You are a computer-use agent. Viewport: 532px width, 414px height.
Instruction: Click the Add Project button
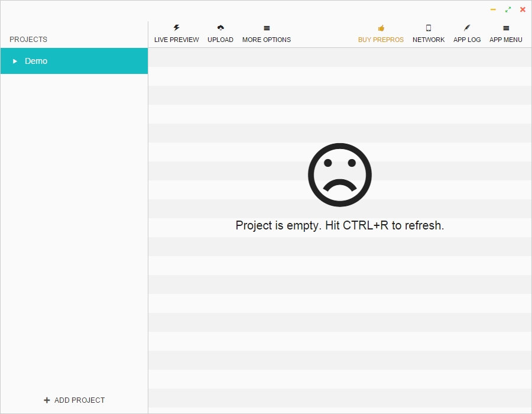tap(74, 400)
